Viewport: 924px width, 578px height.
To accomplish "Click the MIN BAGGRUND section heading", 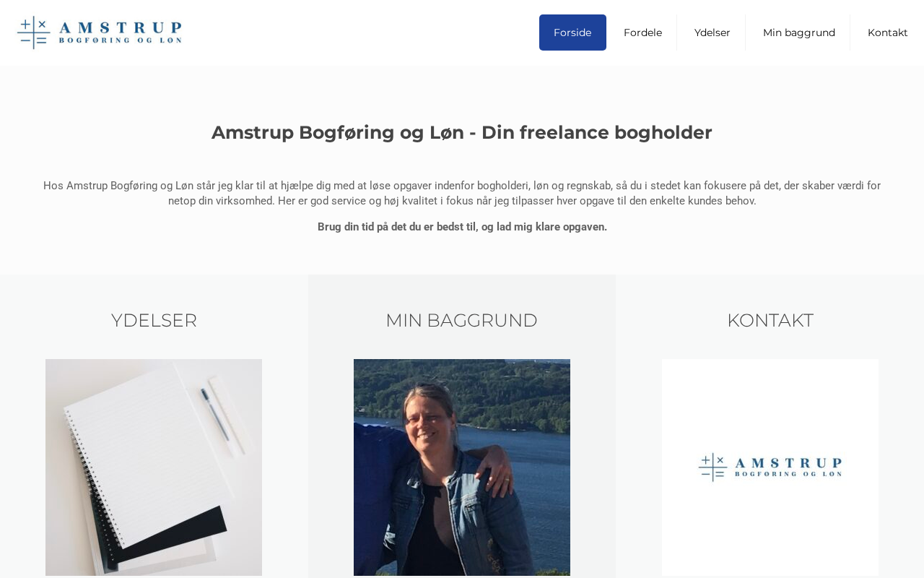I will click(x=461, y=320).
